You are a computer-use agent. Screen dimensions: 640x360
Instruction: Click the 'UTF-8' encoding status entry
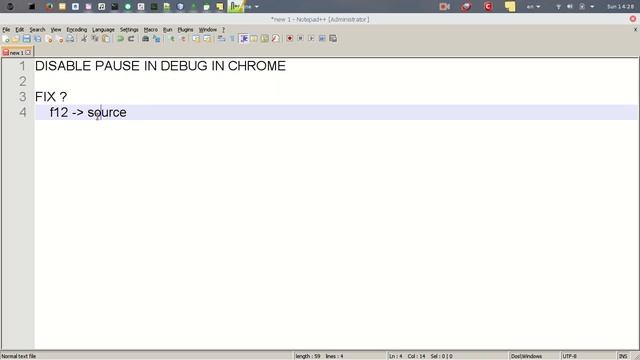coord(569,356)
